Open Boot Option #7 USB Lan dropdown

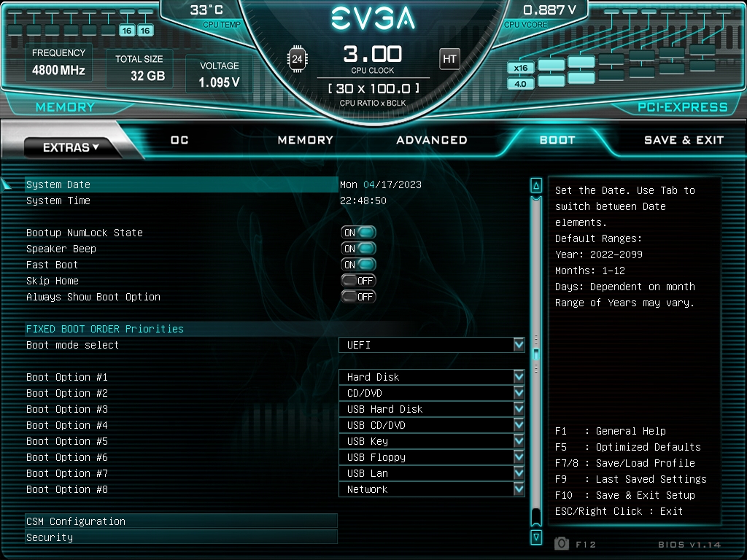point(432,472)
